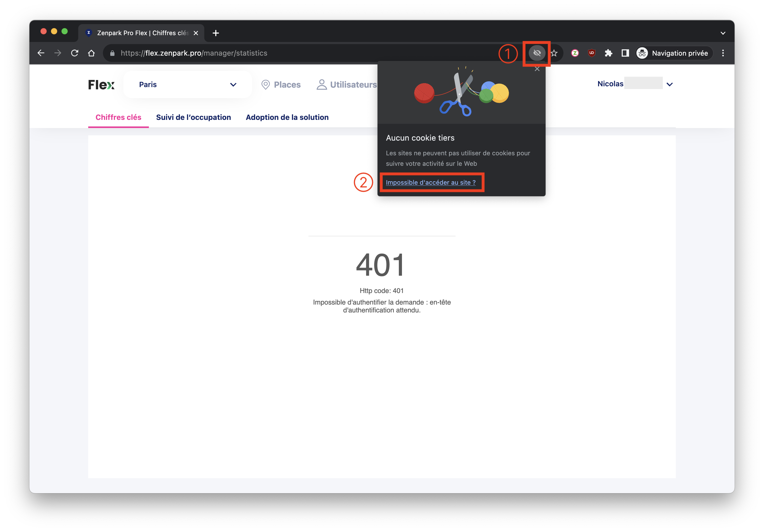Maximize the window with green button
The height and width of the screenshot is (532, 764).
point(65,31)
